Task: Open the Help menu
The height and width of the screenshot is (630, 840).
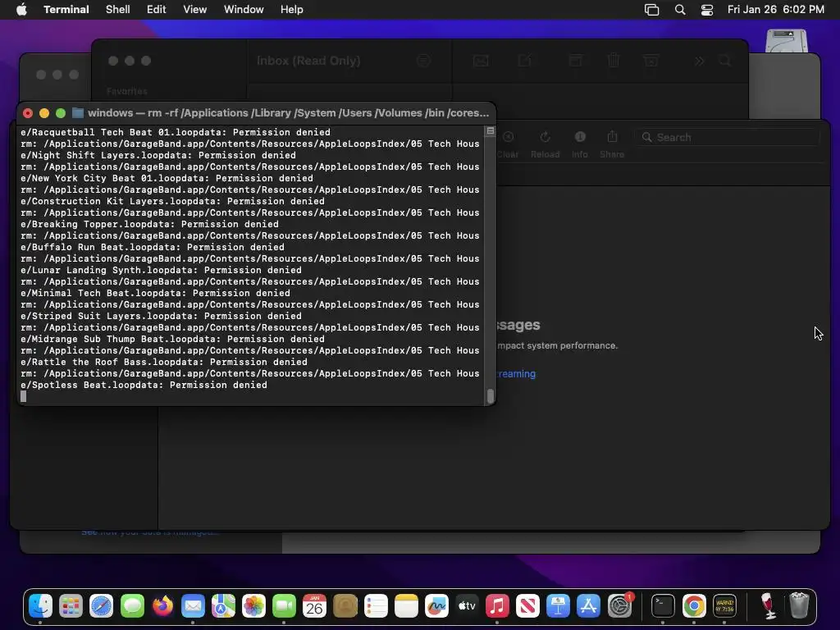Action: point(292,10)
